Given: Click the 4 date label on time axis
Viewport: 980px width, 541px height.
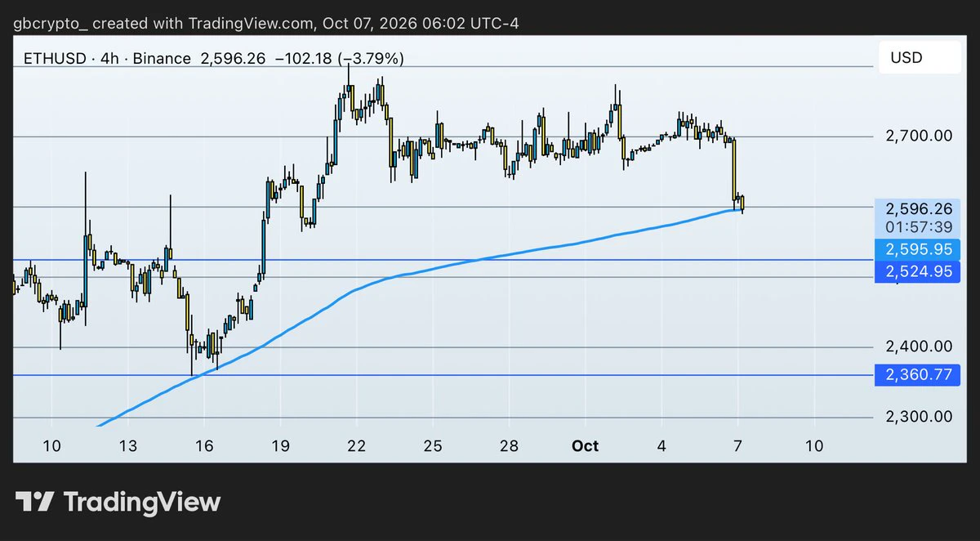Looking at the screenshot, I should click(661, 446).
